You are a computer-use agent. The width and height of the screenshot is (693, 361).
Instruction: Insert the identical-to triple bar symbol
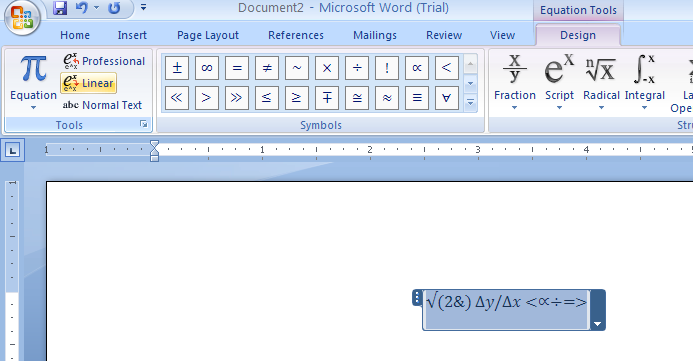[417, 98]
